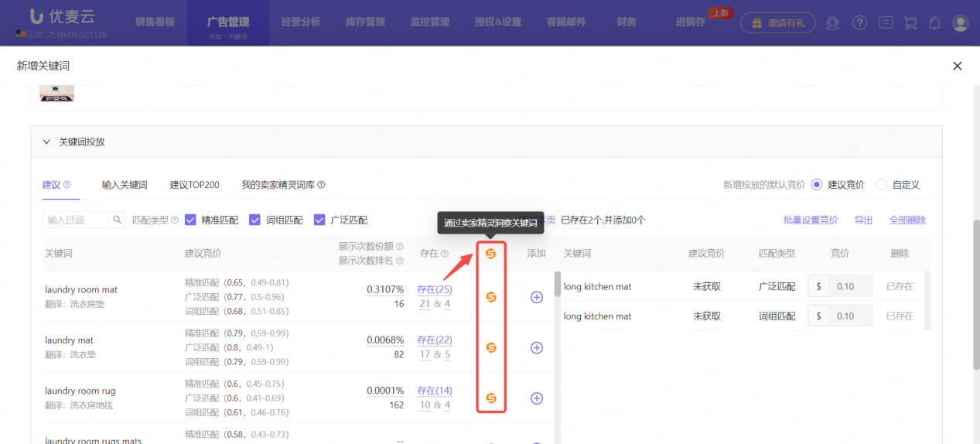Open the user avatar icon
Viewport: 980px width, 444px height.
960,23
